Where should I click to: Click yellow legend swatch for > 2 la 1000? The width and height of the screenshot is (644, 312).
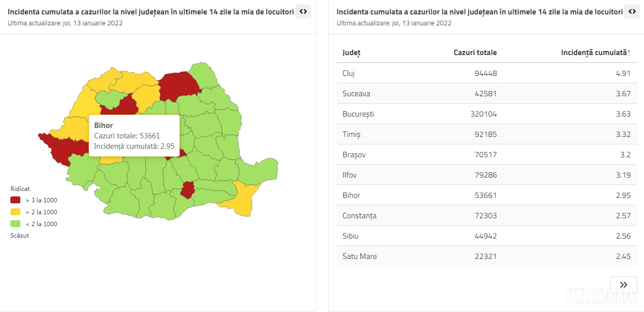(x=16, y=212)
